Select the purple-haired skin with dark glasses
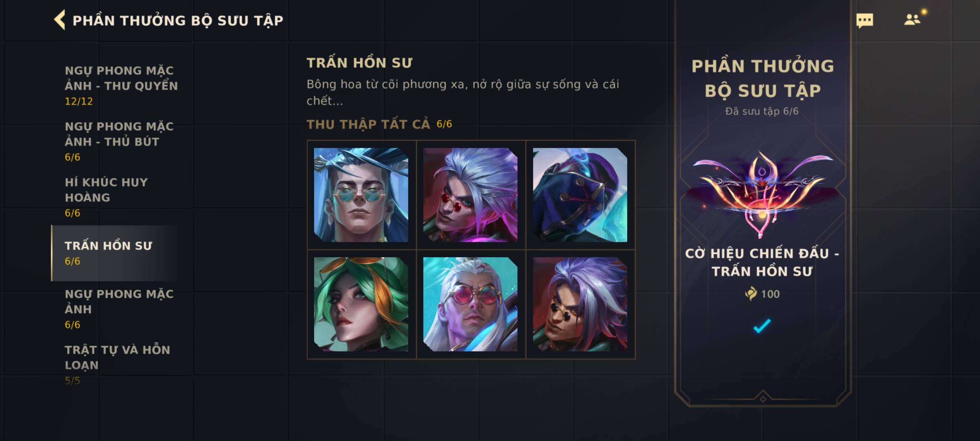980x441 pixels. 580,304
